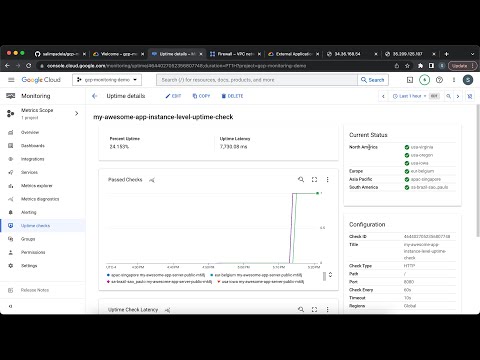This screenshot has width=480, height=360.
Task: Click the blue Search button
Action: (x=373, y=80)
